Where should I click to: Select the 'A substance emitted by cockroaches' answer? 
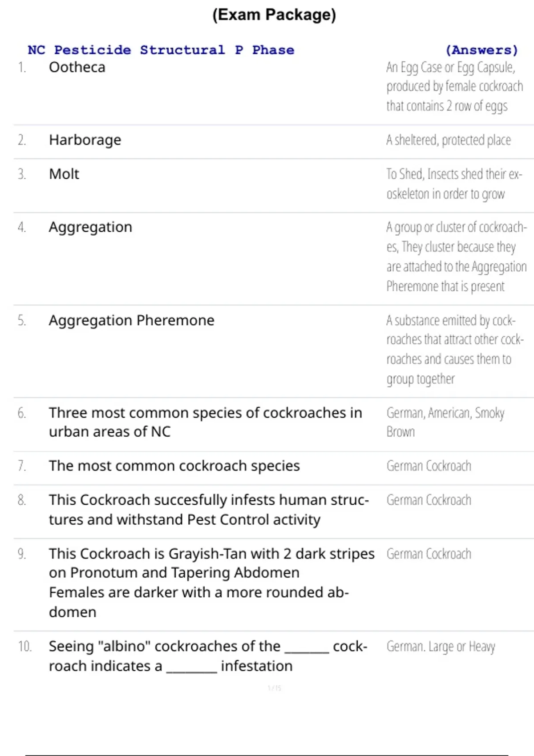pyautogui.click(x=455, y=350)
